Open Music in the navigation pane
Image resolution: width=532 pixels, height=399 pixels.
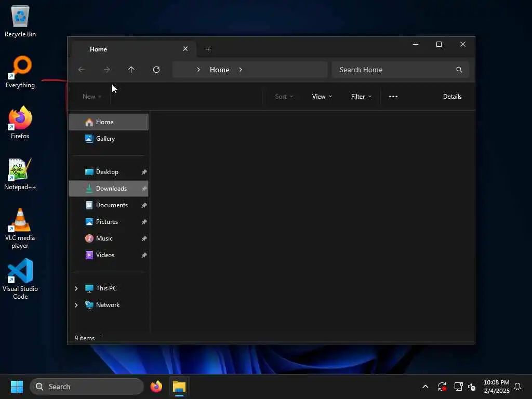point(109,238)
